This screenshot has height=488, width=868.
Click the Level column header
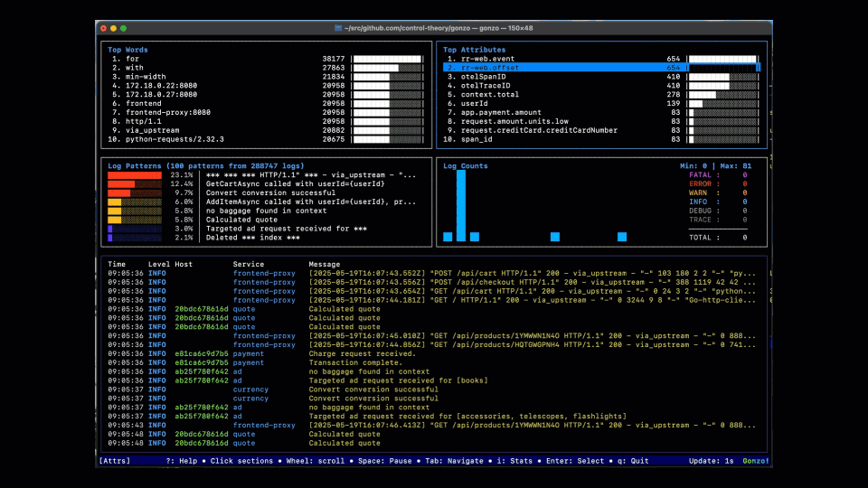coord(159,265)
